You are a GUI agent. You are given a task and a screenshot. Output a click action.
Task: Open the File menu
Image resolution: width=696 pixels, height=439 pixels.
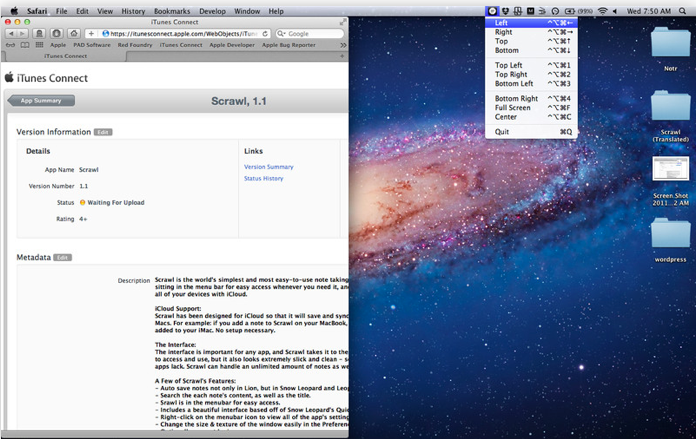pos(62,11)
